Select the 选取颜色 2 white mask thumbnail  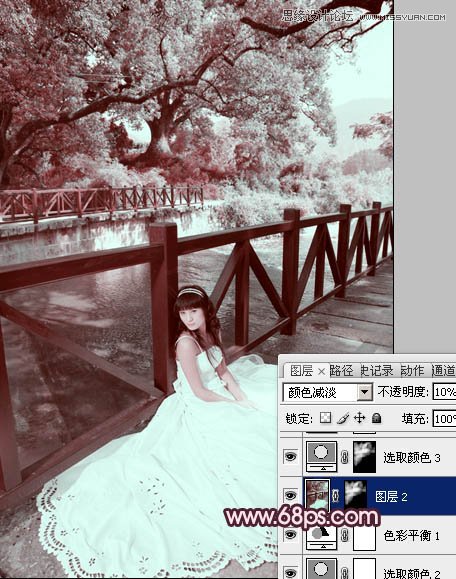click(x=364, y=569)
